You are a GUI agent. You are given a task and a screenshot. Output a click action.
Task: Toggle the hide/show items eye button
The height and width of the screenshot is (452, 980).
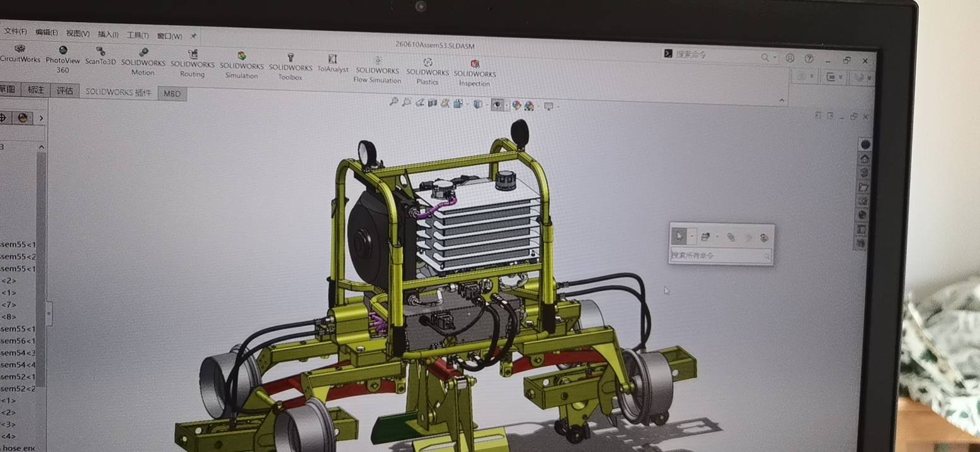[x=498, y=105]
